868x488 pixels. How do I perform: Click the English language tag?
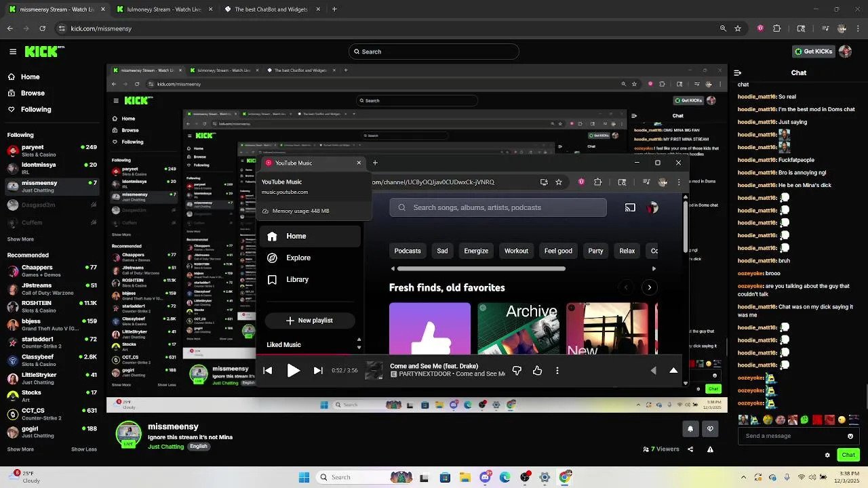(x=198, y=447)
